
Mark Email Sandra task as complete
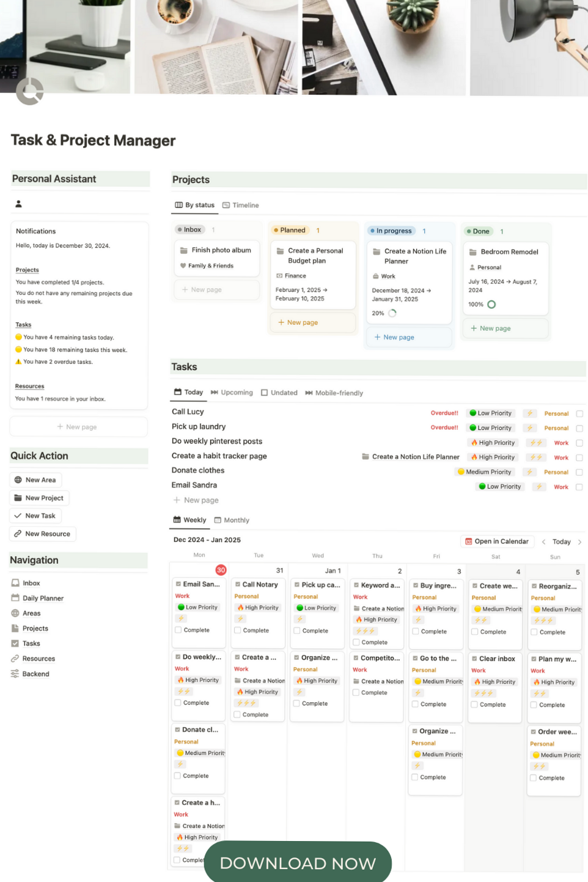(x=579, y=486)
